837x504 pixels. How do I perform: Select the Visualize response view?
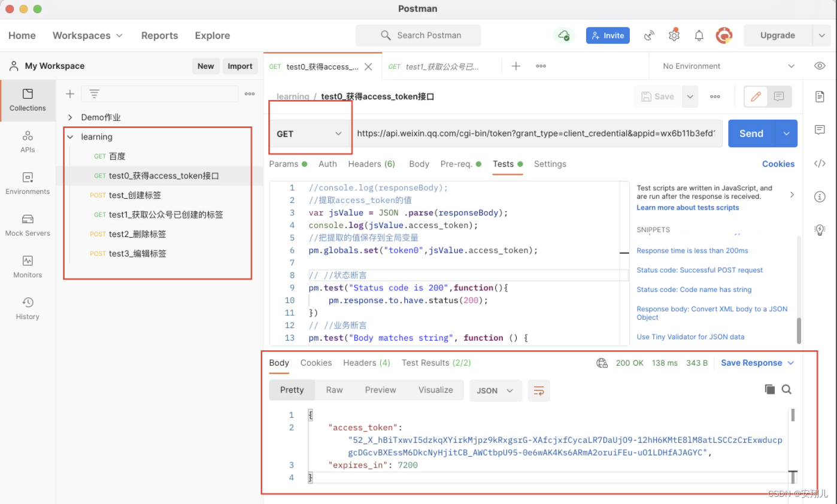(435, 390)
